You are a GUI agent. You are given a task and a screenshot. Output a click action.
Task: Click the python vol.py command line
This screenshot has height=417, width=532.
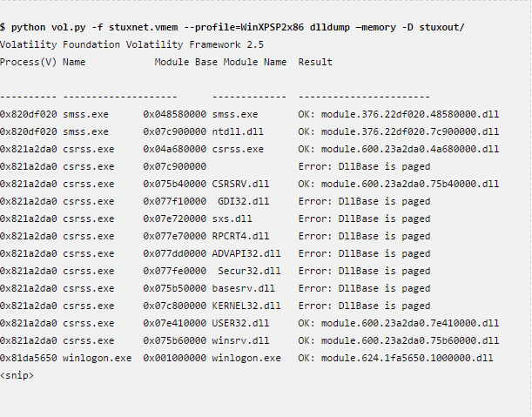(232, 28)
